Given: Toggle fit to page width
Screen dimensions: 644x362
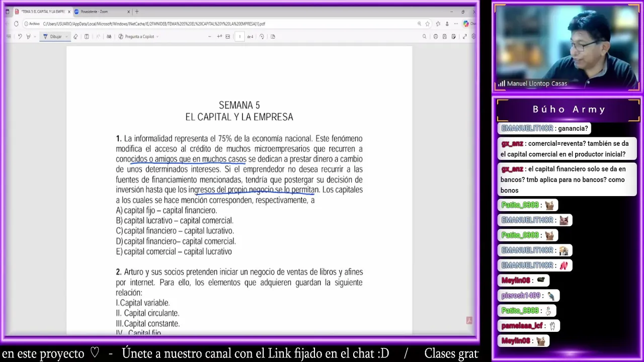Looking at the screenshot, I should [x=228, y=36].
